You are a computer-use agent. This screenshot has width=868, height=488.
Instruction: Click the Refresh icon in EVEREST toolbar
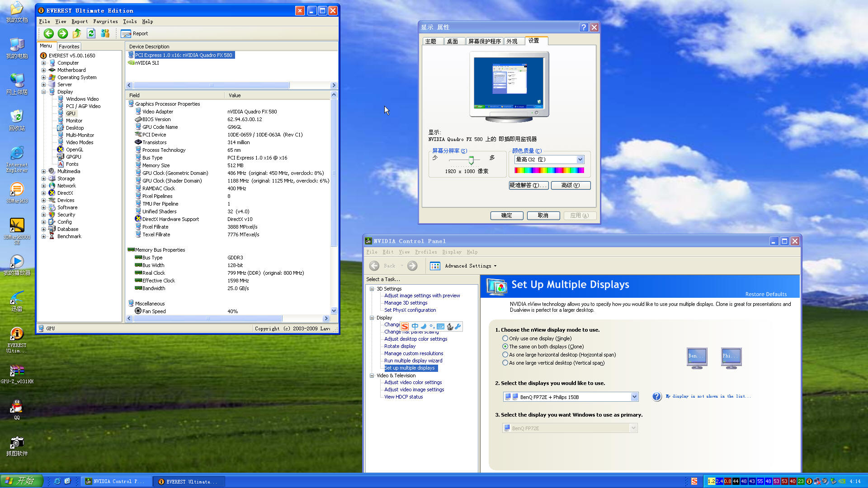click(91, 33)
